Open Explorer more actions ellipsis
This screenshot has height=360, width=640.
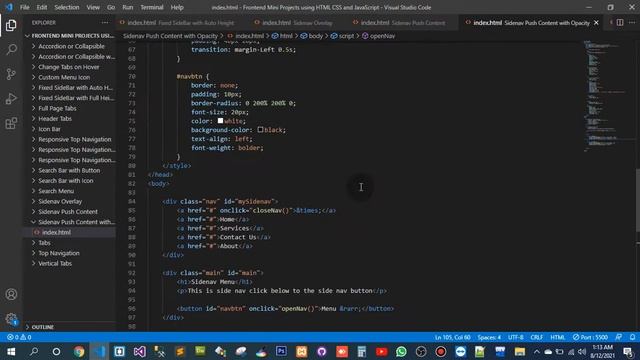point(105,23)
